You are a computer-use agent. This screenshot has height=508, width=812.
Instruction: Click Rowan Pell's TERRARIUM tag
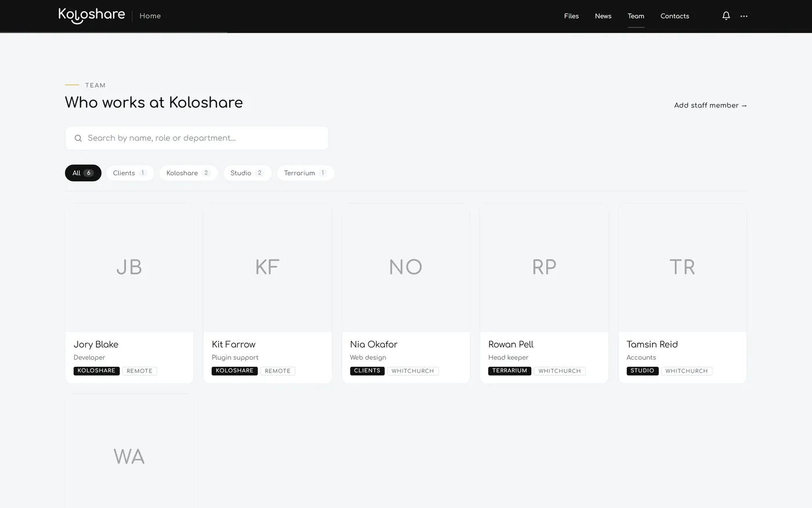tap(510, 371)
